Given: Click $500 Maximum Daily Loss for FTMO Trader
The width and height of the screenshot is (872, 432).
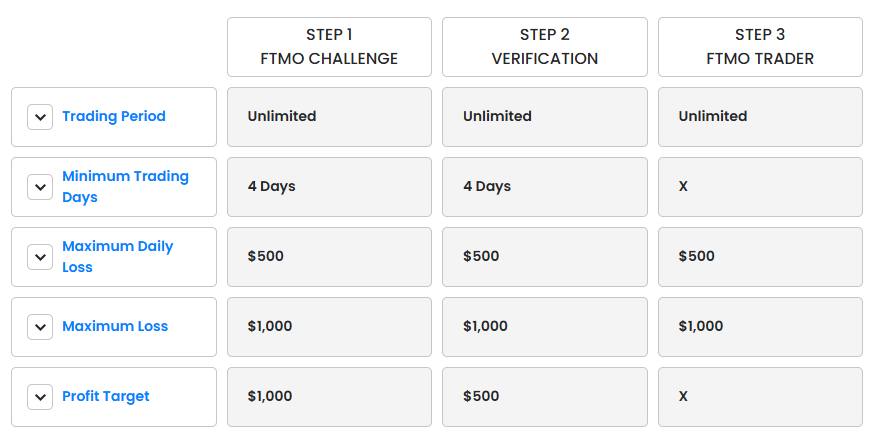Looking at the screenshot, I should pyautogui.click(x=760, y=257).
